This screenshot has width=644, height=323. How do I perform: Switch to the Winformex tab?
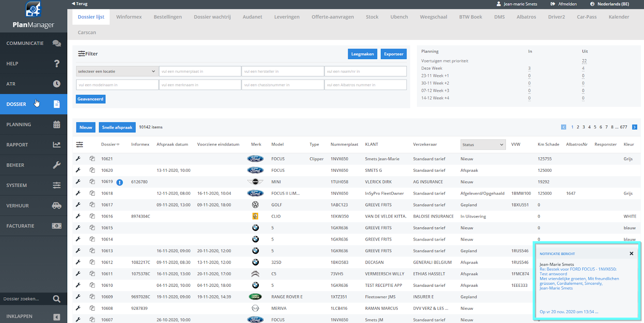coord(129,17)
